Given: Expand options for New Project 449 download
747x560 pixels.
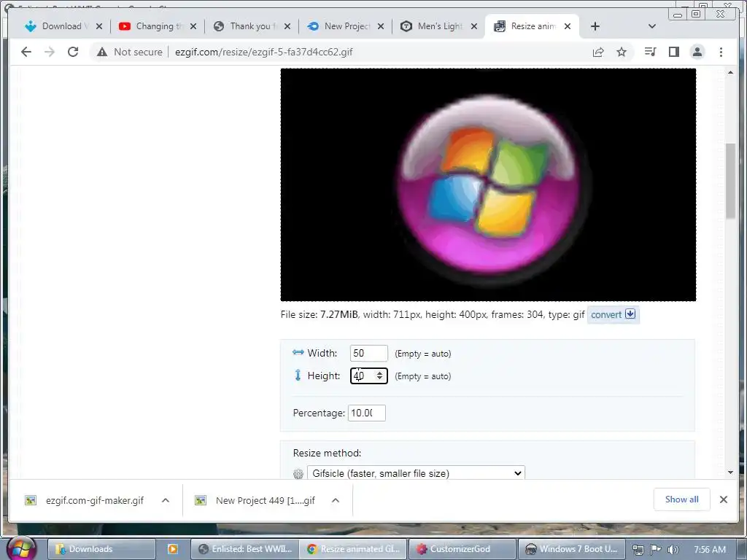Looking at the screenshot, I should coord(336,500).
